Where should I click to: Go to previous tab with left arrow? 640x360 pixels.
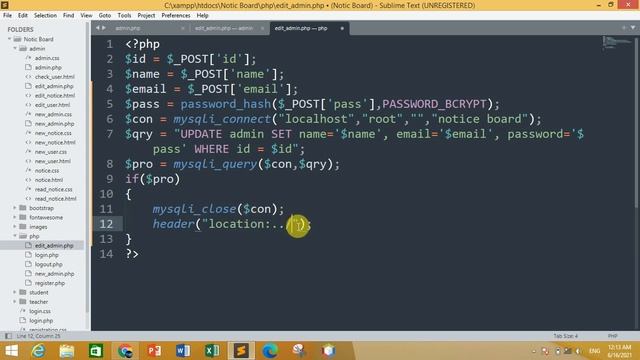coord(98,28)
